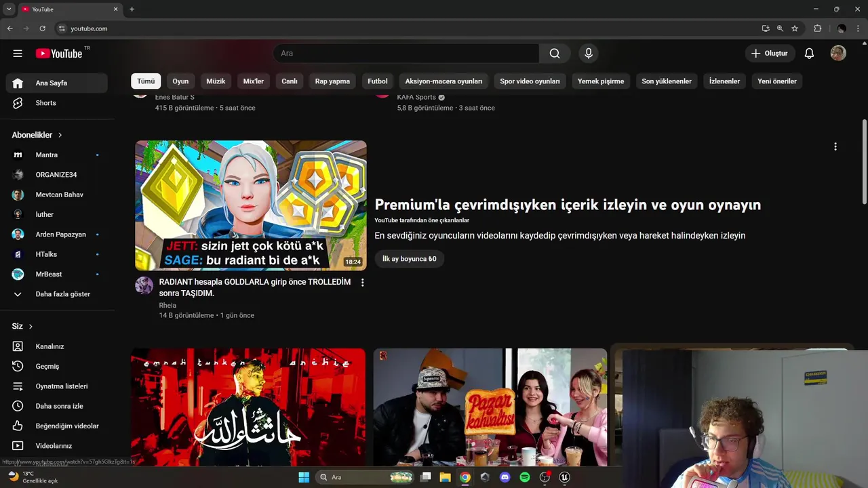This screenshot has height=488, width=868.
Task: Select the Futbol filter chip
Action: click(378, 81)
